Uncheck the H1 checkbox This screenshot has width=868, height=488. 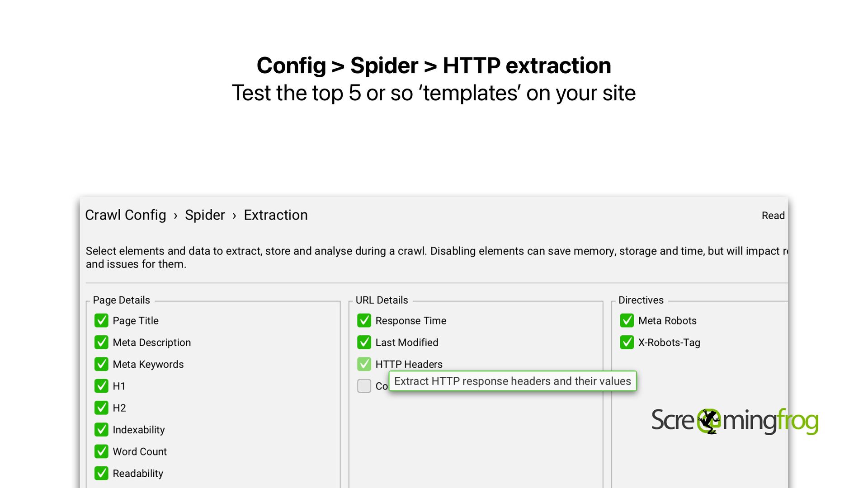pos(101,386)
